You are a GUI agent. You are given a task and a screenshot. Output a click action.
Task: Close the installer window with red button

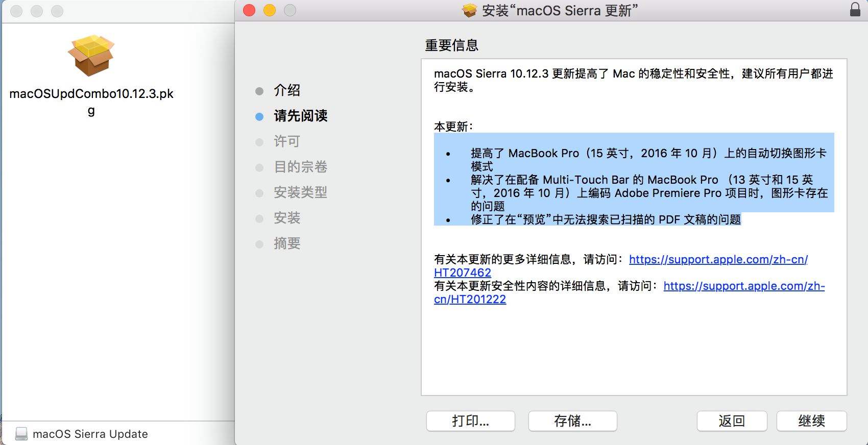point(249,10)
